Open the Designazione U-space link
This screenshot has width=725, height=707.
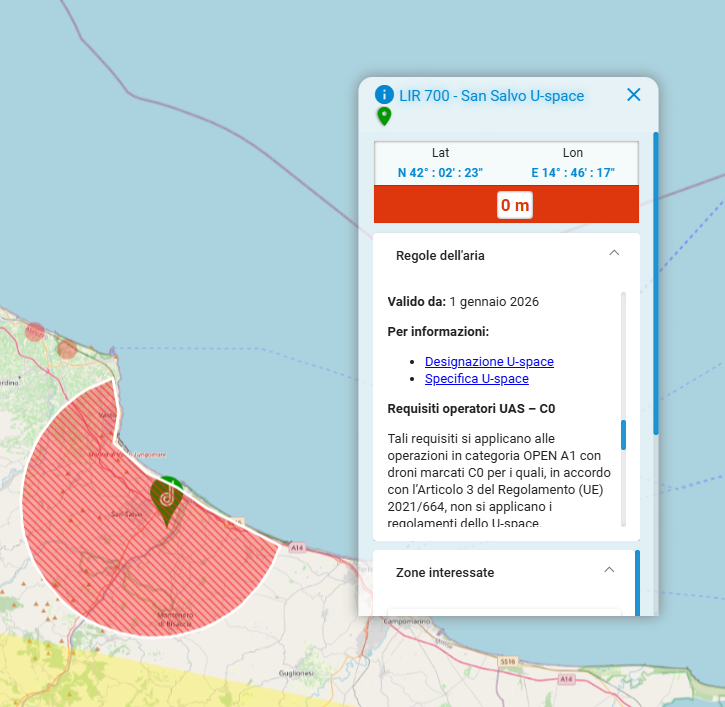click(x=489, y=362)
